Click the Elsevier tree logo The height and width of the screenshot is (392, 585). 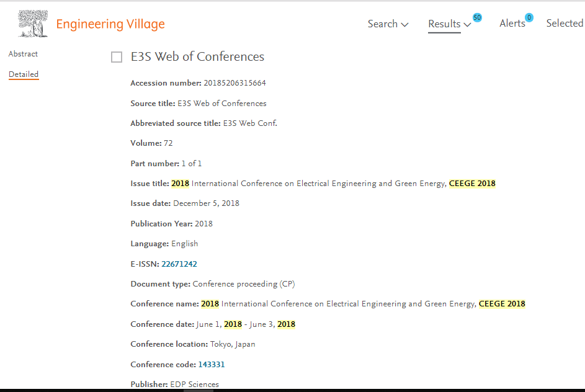click(33, 24)
